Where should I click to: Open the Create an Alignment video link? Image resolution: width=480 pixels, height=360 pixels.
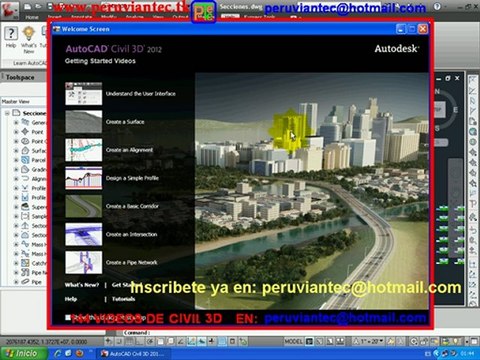click(x=129, y=150)
